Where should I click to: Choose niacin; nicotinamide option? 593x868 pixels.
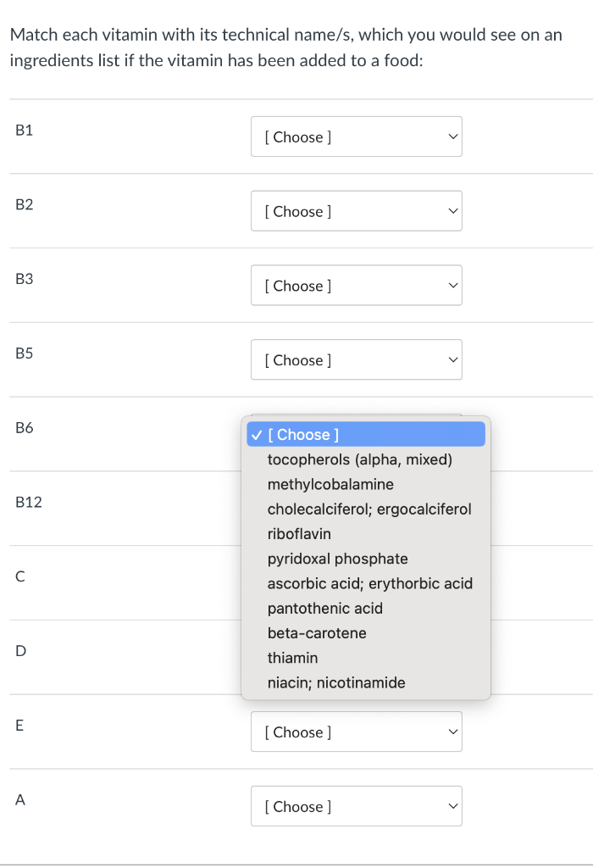336,682
